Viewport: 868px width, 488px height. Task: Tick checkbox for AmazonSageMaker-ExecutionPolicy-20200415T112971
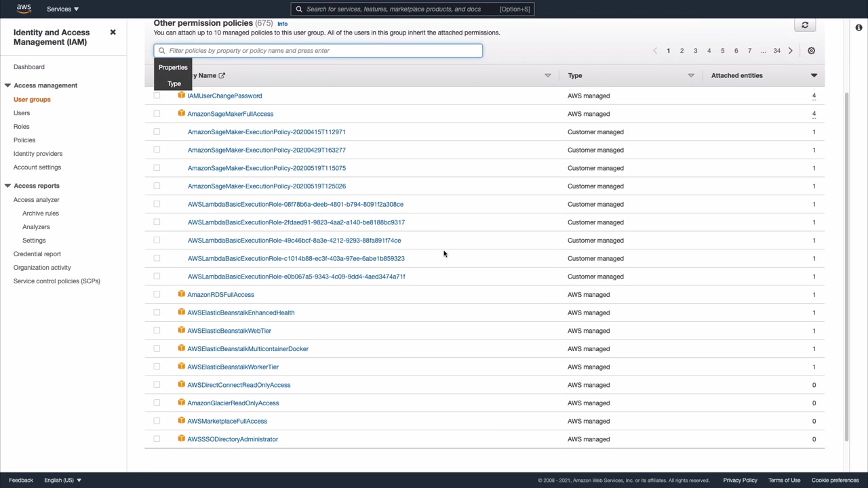(x=157, y=131)
